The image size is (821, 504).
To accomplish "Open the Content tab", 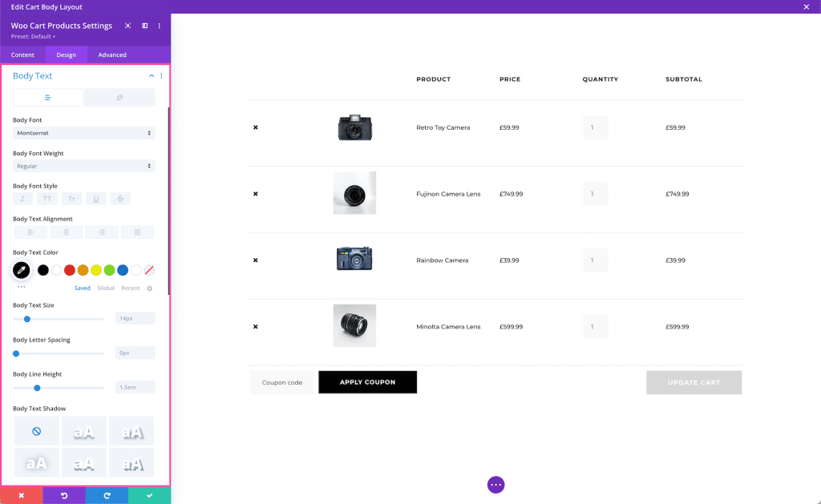I will (22, 54).
